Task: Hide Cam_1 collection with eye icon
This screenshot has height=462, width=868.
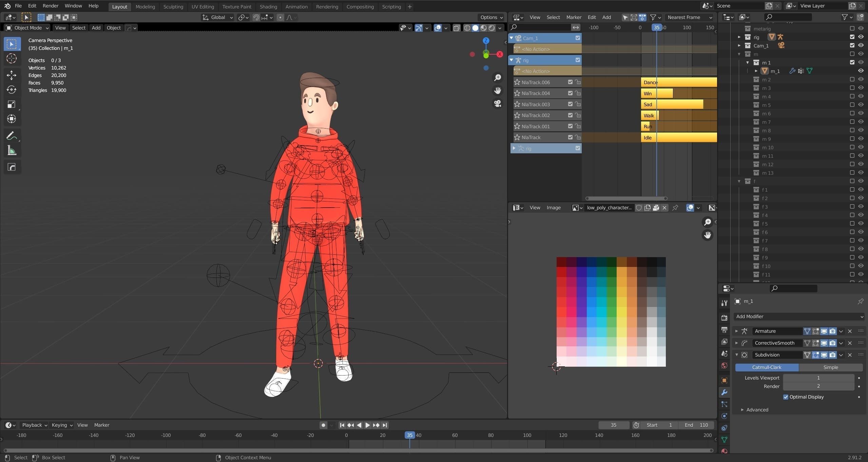Action: (x=861, y=45)
